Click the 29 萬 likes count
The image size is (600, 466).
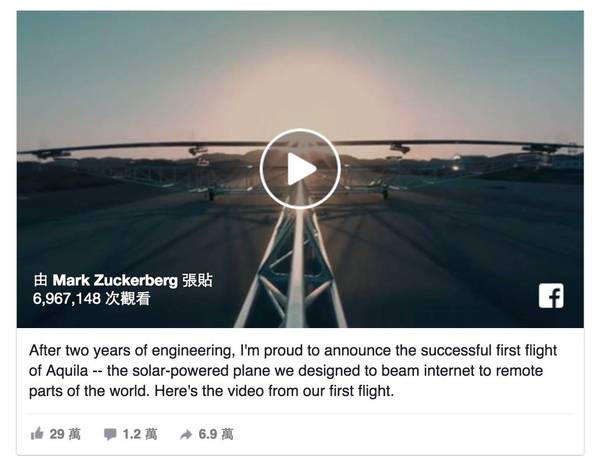[65, 434]
